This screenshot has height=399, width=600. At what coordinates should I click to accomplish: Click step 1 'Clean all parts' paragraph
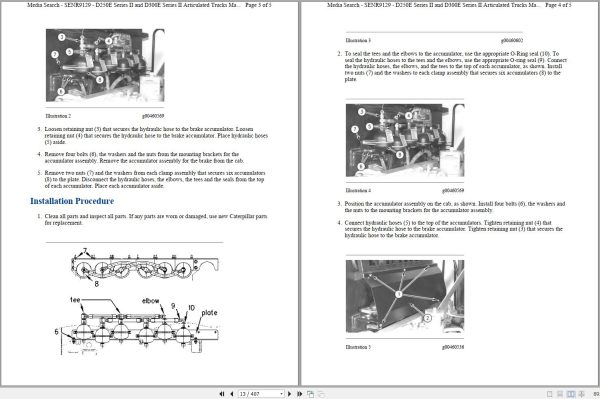point(156,219)
